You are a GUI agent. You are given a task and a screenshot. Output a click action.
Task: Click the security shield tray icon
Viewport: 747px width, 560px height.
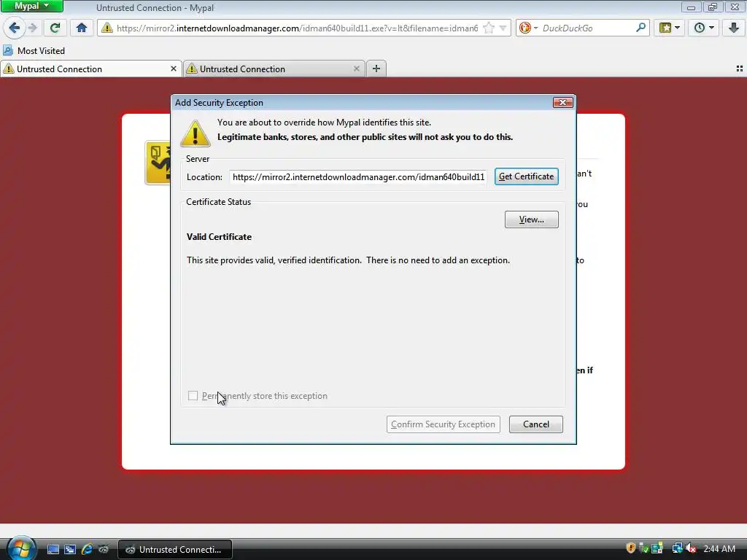[630, 548]
